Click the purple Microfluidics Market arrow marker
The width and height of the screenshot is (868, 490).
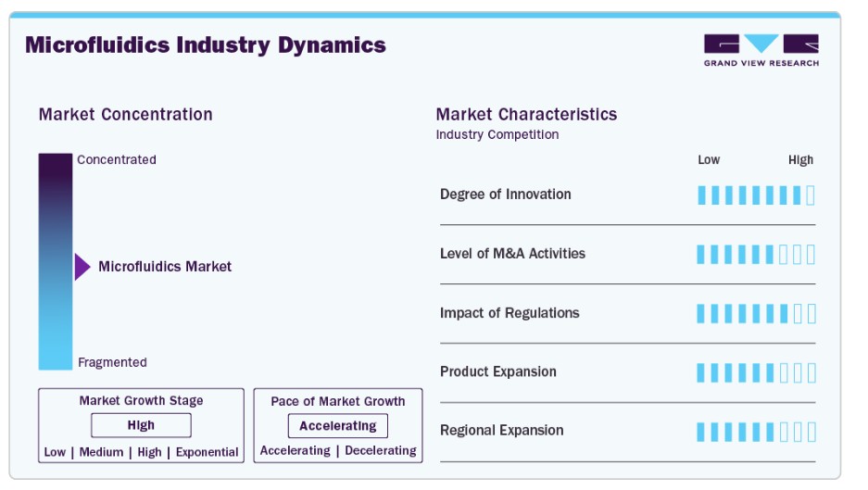click(x=82, y=267)
